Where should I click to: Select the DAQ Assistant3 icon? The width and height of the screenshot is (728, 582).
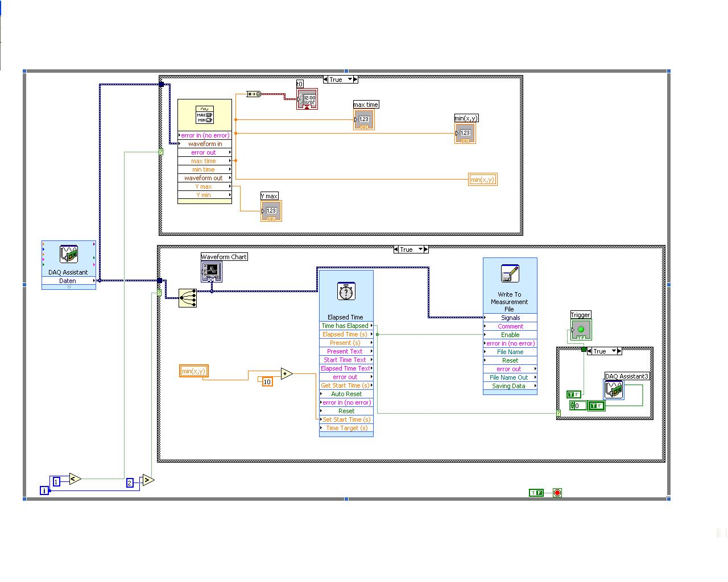pyautogui.click(x=614, y=389)
